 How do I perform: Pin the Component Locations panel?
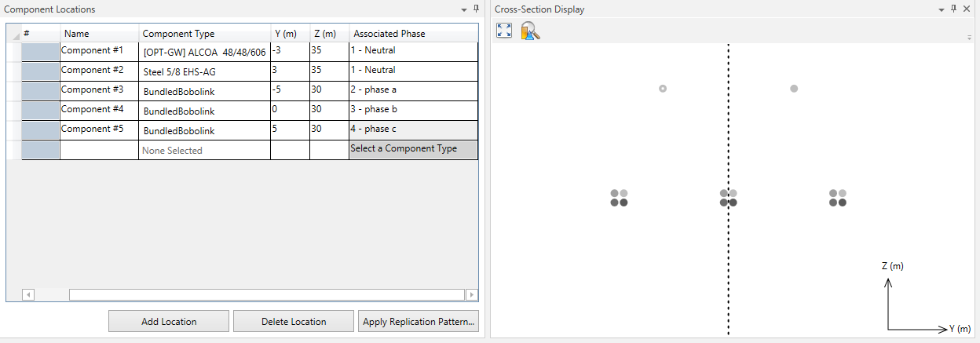[x=476, y=9]
